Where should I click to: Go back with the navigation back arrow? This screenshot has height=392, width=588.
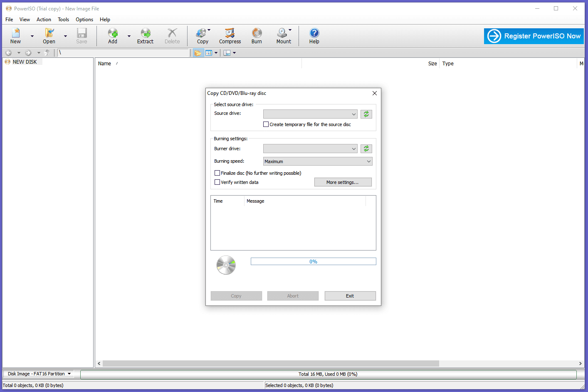[x=8, y=53]
